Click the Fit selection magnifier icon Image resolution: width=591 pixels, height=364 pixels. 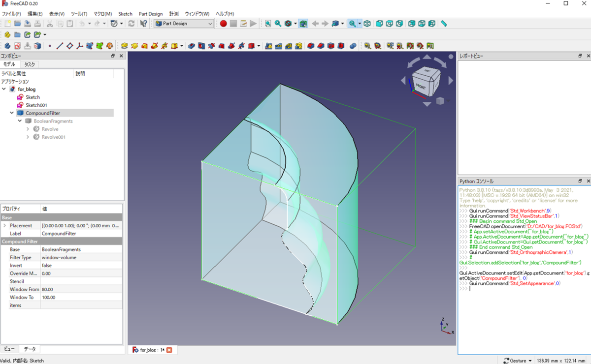[x=278, y=23]
